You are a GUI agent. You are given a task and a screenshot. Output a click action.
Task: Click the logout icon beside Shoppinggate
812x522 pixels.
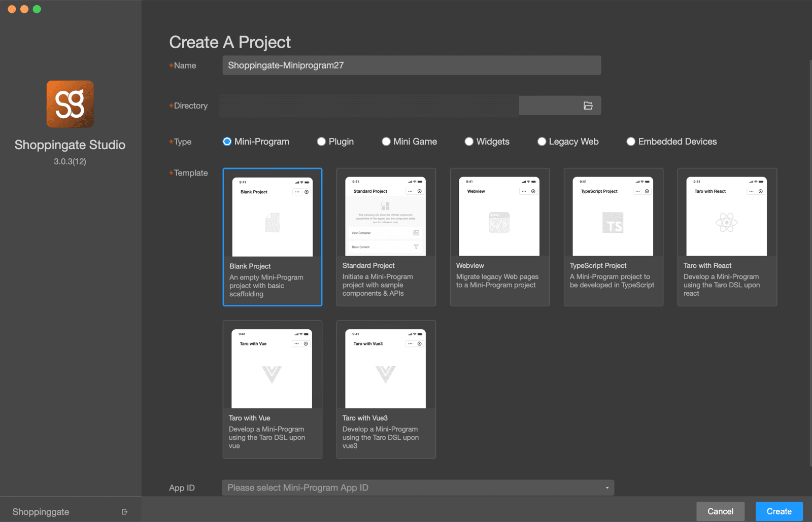click(x=125, y=512)
